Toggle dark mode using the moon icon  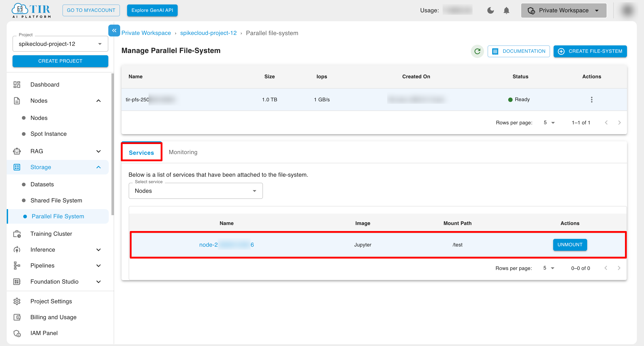[490, 10]
